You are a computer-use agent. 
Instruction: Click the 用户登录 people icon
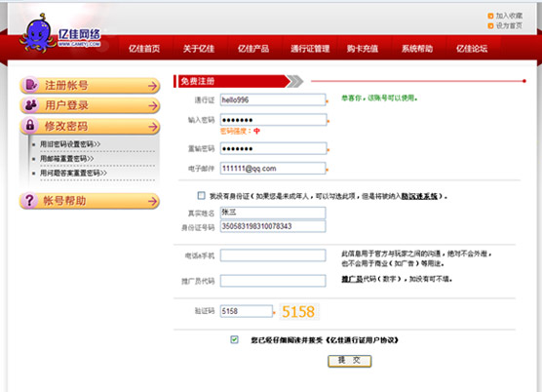click(31, 105)
